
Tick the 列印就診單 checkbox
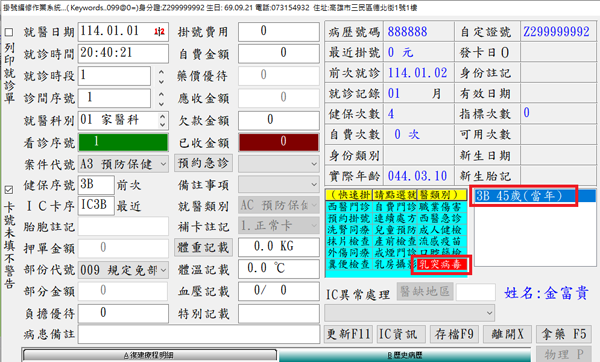[9, 32]
